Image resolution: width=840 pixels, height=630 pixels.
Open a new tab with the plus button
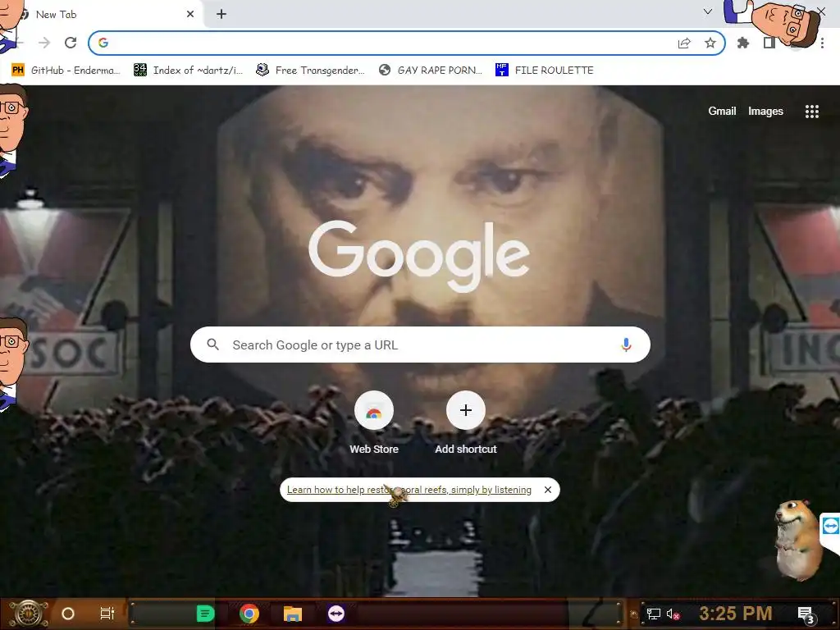pos(221,15)
